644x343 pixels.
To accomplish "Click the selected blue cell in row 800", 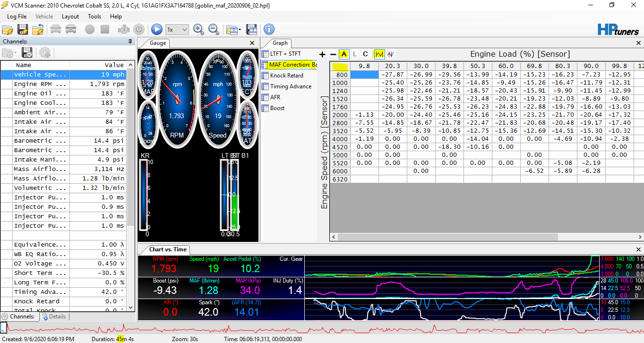I will pyautogui.click(x=364, y=75).
